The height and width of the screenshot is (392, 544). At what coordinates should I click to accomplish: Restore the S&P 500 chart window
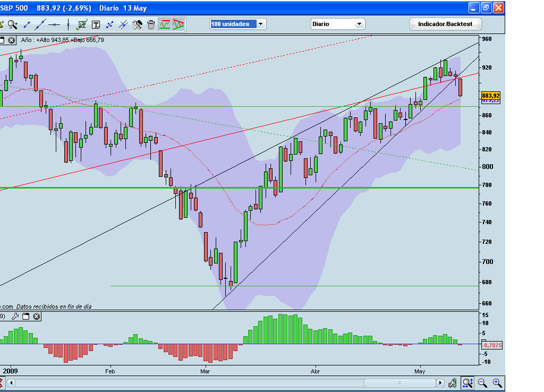[x=486, y=7]
